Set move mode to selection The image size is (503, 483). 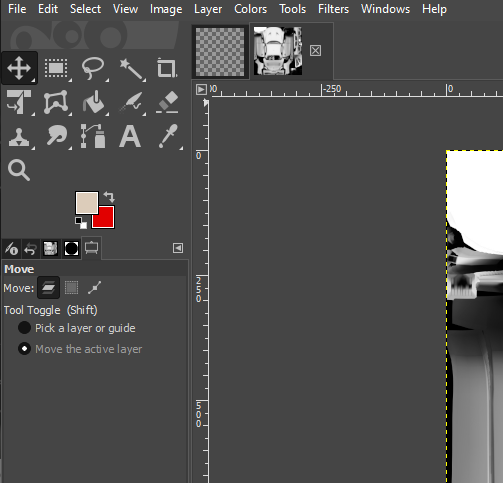[71, 287]
